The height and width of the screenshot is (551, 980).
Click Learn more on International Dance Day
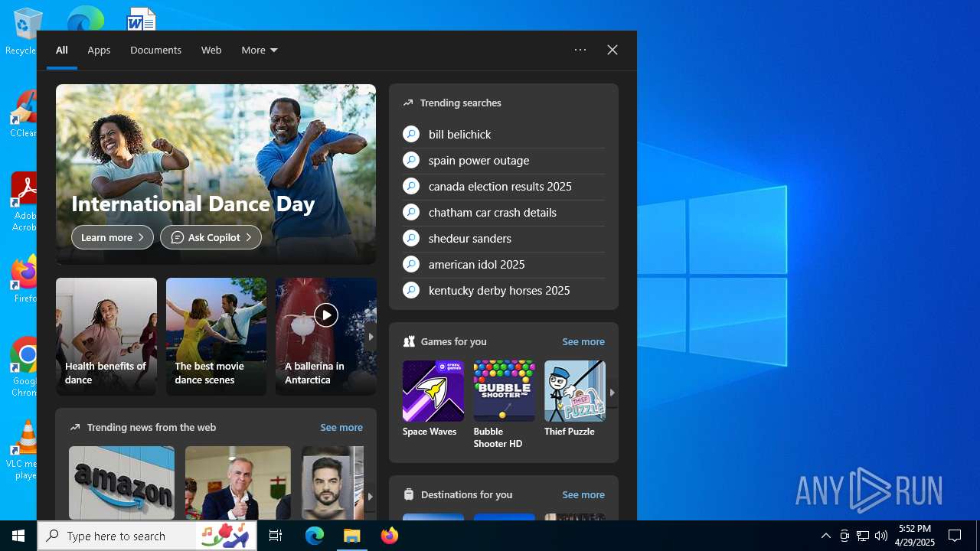113,237
